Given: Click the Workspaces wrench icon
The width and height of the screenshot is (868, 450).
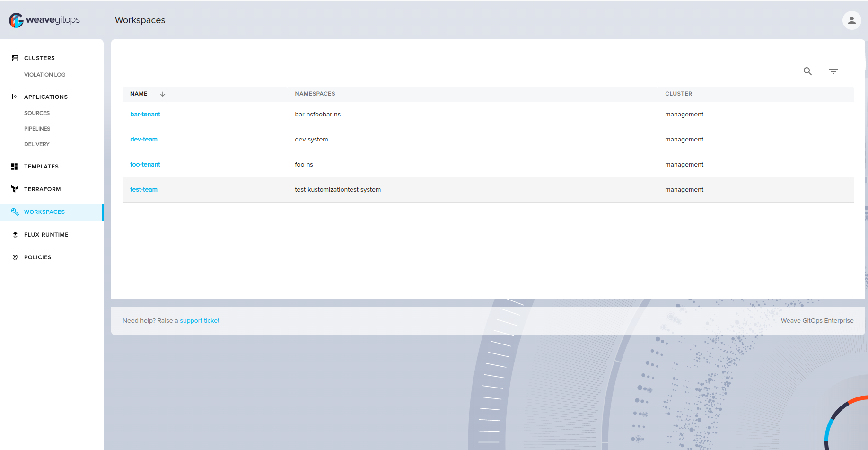Looking at the screenshot, I should pos(15,212).
